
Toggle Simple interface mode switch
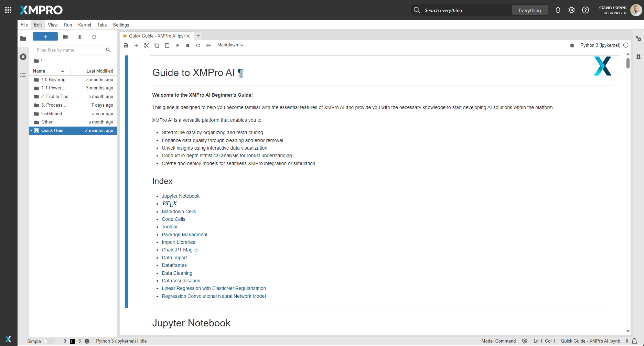(x=49, y=341)
